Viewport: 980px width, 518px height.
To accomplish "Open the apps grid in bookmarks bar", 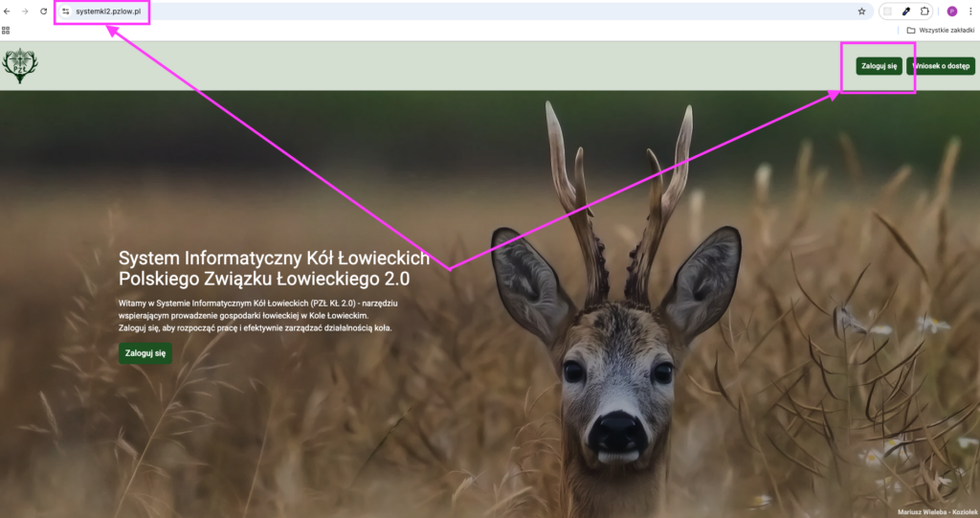I will 6,30.
